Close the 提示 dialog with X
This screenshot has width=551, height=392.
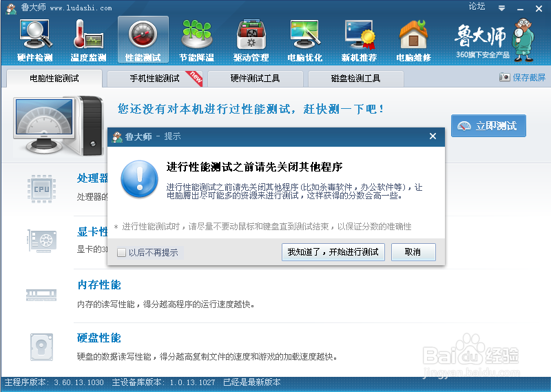coord(433,136)
